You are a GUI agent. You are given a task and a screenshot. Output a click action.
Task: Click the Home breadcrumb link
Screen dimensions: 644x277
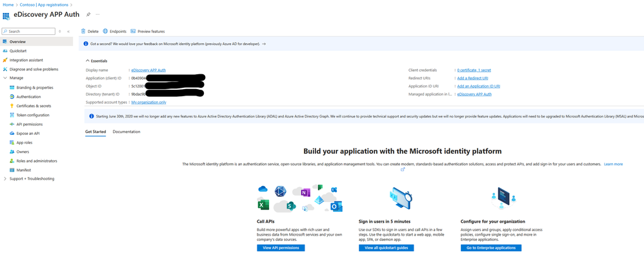(8, 5)
